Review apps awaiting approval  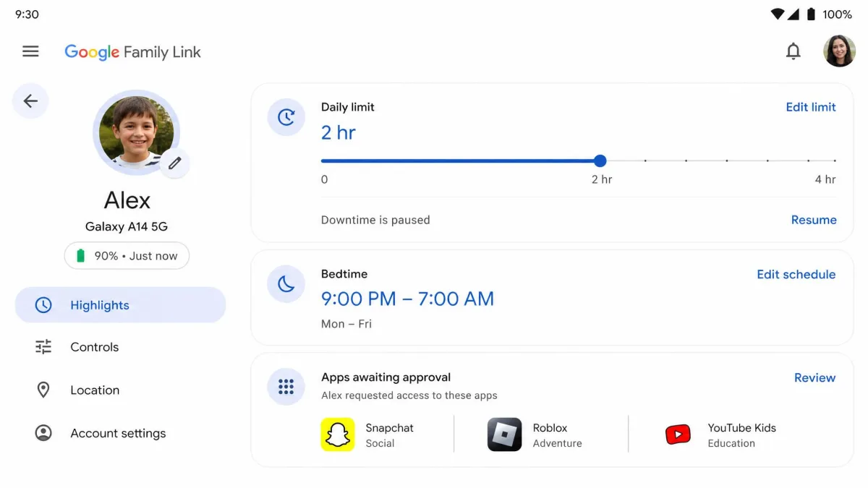(x=814, y=378)
